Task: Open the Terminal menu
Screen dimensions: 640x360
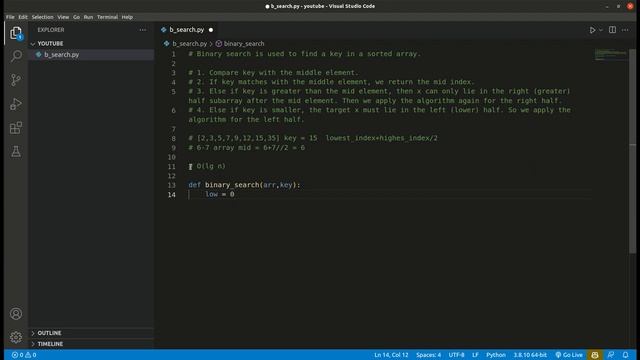Action: (107, 17)
